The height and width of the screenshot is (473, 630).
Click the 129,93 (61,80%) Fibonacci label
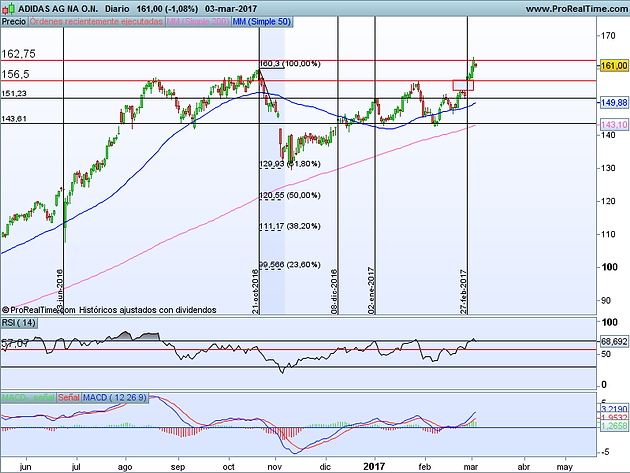point(290,164)
